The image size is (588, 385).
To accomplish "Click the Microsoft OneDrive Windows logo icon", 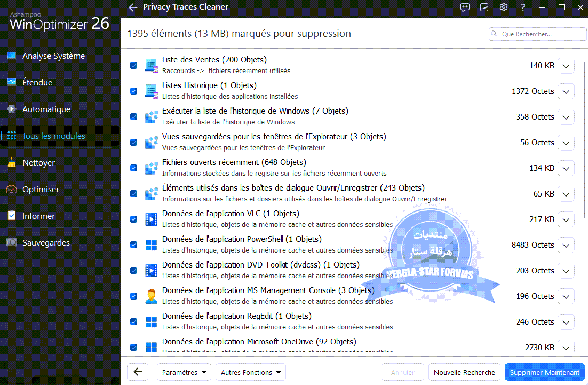I will 151,347.
